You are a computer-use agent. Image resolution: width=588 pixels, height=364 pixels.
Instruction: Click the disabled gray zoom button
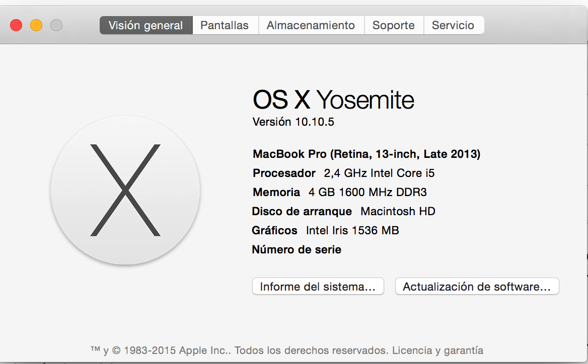(56, 25)
